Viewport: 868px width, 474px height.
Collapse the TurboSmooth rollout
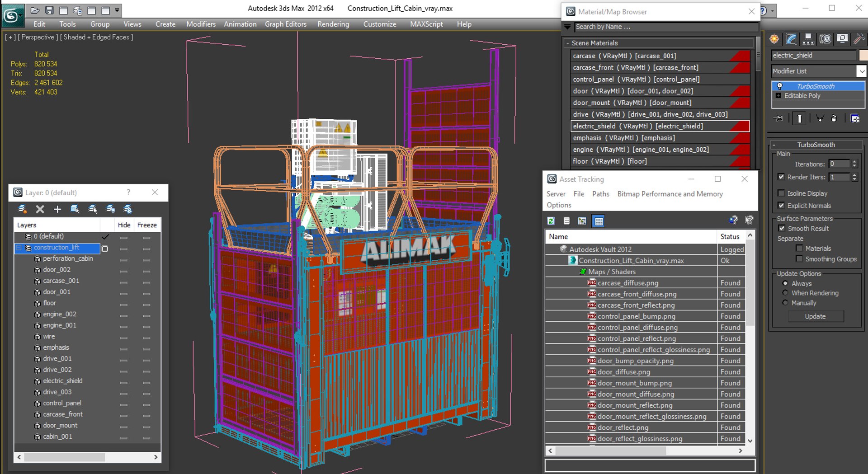tap(774, 145)
